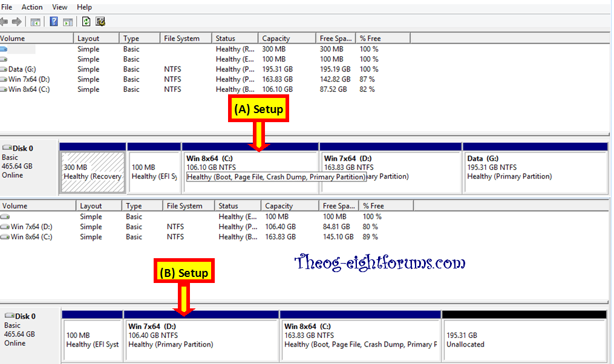Select 100 MB EFI partition beside Win 7x64 106.40 GB
This screenshot has height=364, width=614.
pyautogui.click(x=93, y=340)
